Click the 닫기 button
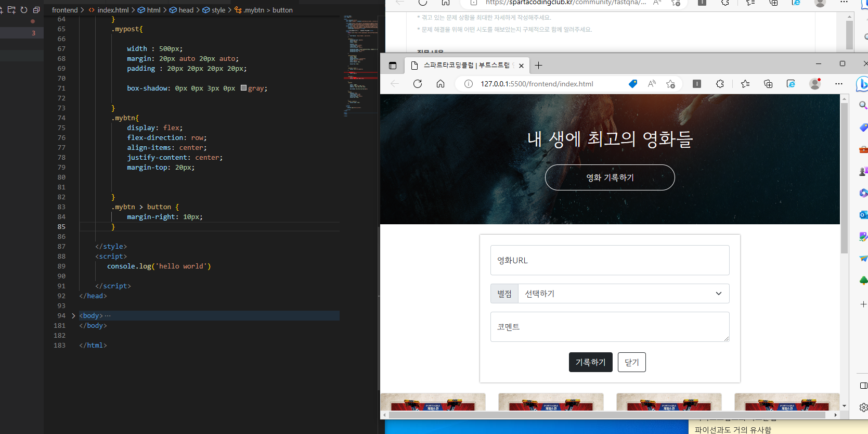 tap(632, 362)
